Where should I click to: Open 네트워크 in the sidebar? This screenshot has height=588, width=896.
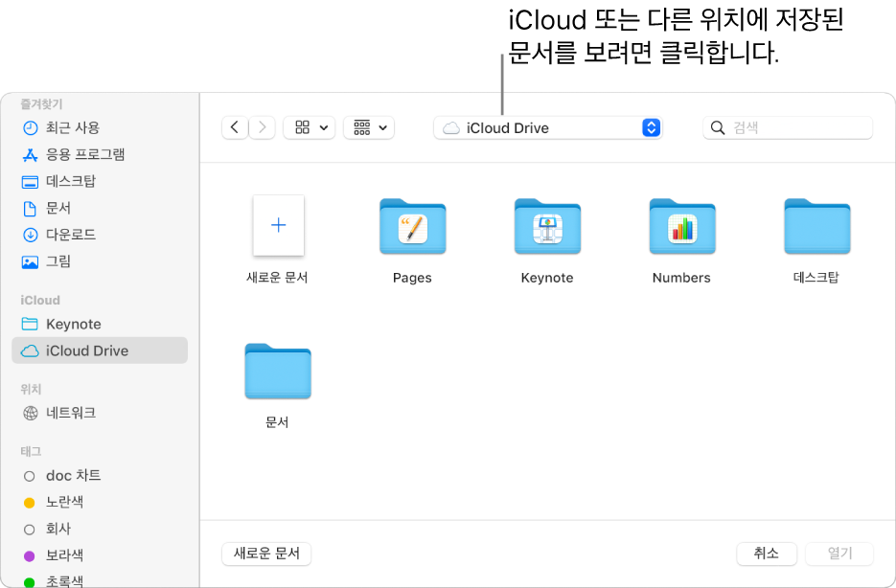coord(100,412)
